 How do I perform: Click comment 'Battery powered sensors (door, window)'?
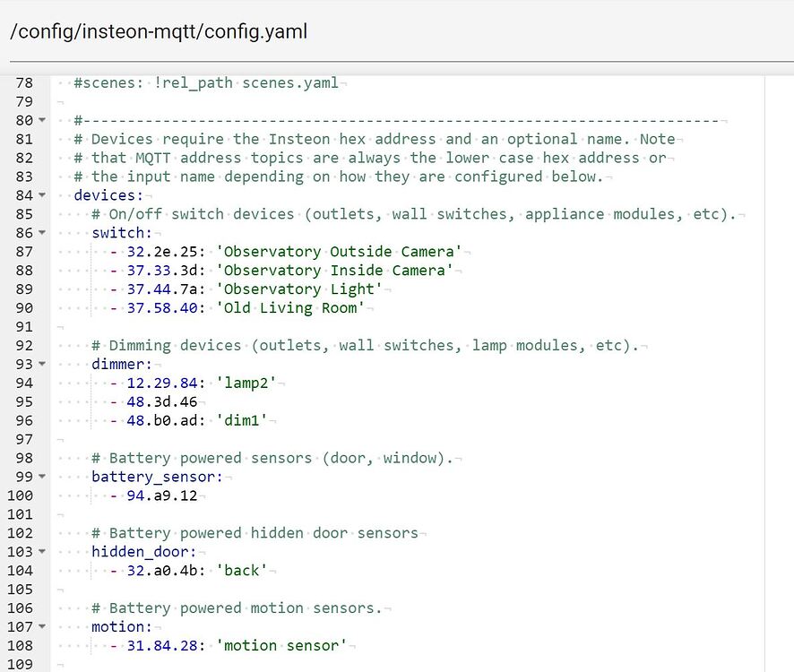pyautogui.click(x=272, y=458)
